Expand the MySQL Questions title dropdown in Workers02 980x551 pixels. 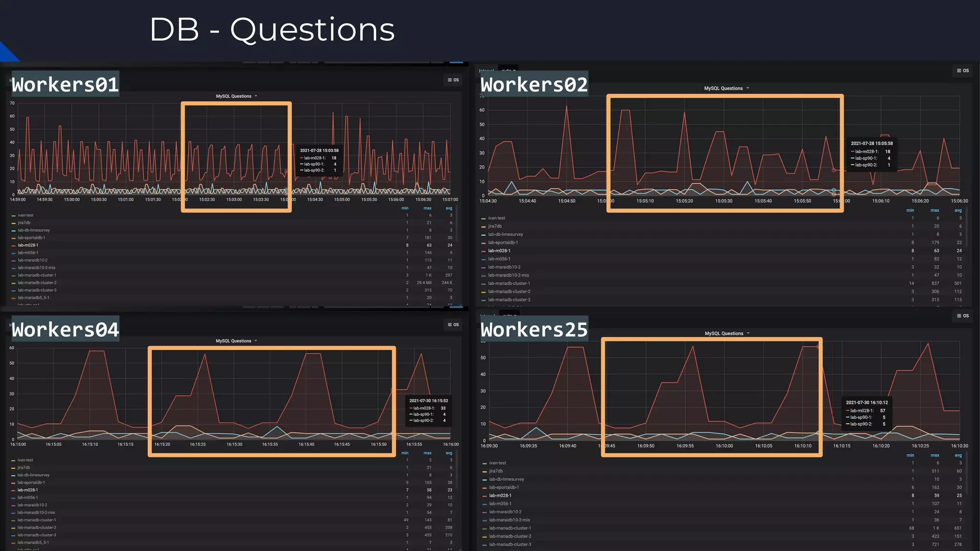click(726, 88)
